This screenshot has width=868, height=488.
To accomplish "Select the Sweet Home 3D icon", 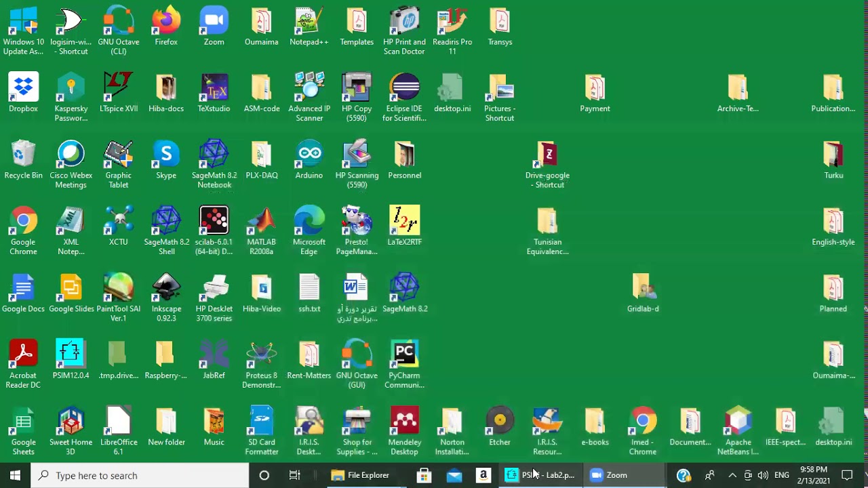I will click(71, 432).
